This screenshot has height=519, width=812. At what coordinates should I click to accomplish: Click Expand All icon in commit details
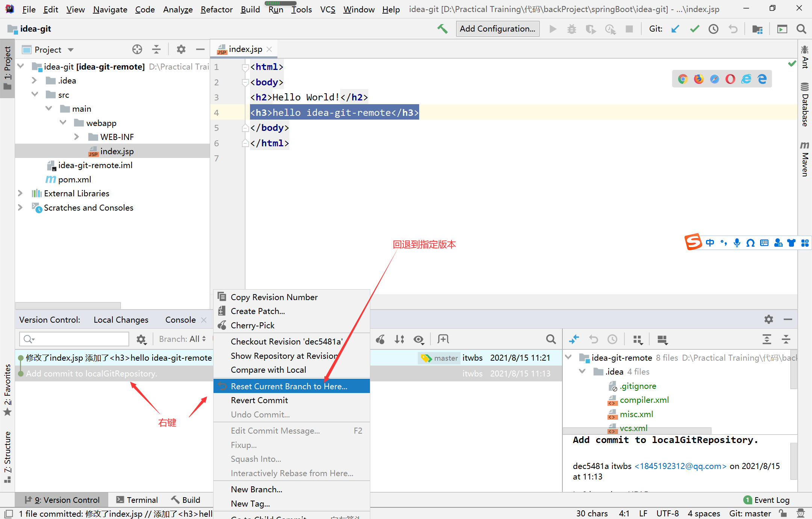tap(767, 340)
